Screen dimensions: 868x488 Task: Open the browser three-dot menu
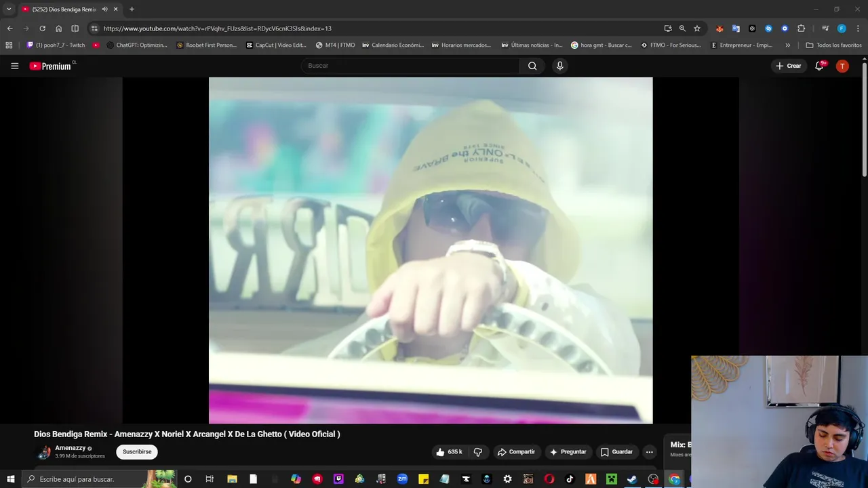(858, 28)
